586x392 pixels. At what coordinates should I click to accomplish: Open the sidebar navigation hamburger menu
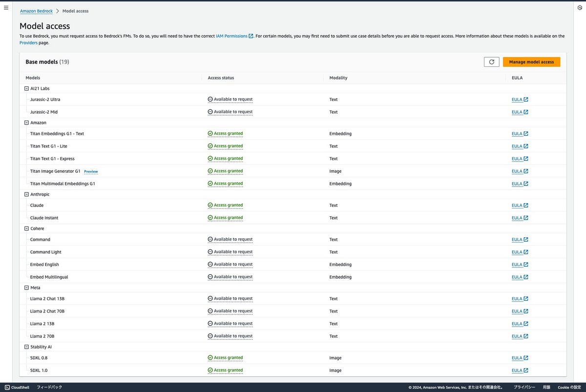(x=6, y=7)
